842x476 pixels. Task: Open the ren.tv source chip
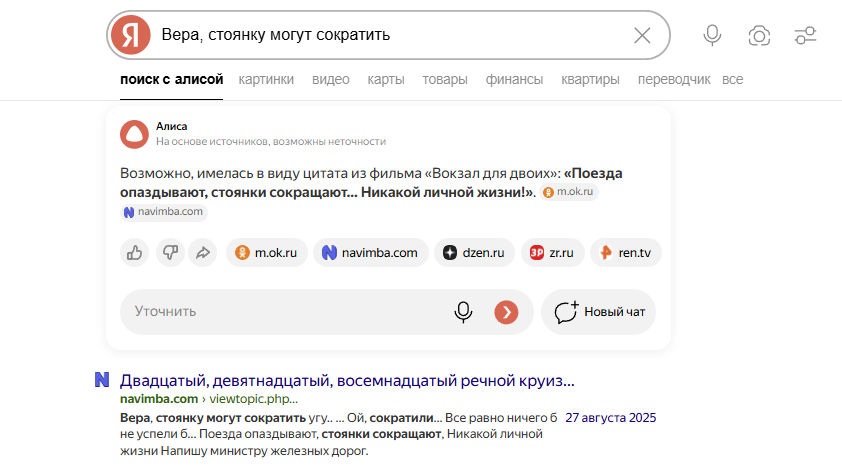(626, 253)
